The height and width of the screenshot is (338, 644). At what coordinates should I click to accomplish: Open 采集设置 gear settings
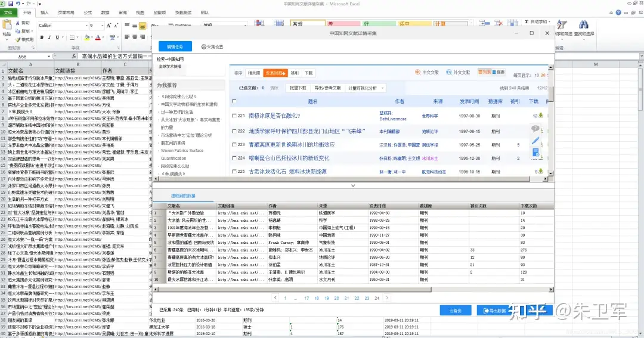click(x=212, y=47)
